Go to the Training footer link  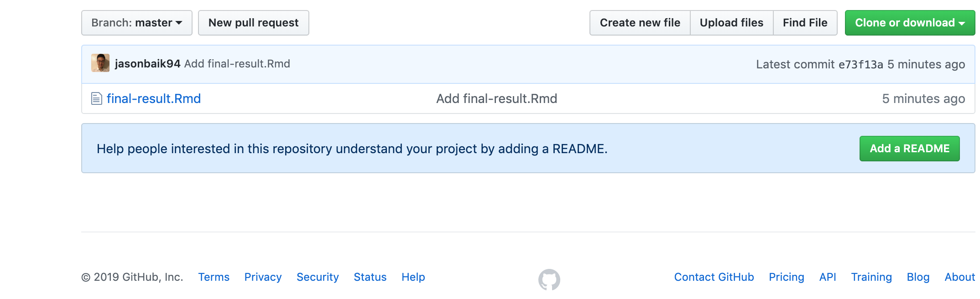(x=871, y=277)
